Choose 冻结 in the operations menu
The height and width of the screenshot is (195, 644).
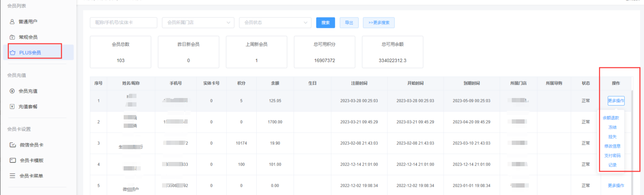612,127
